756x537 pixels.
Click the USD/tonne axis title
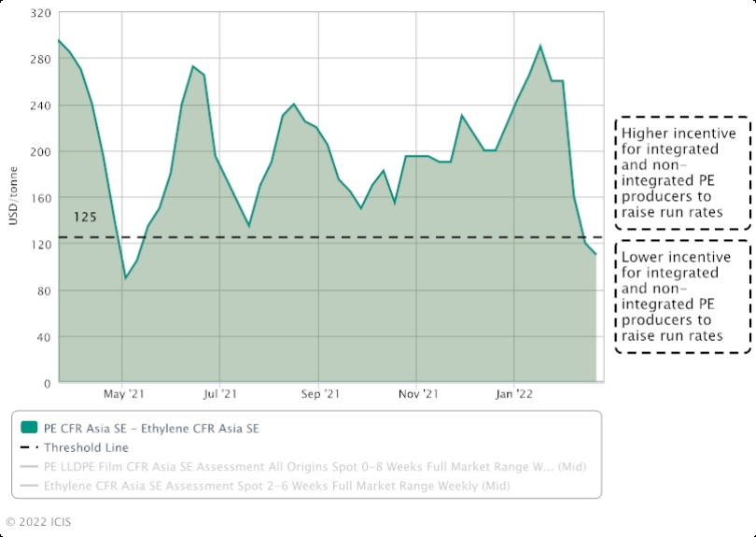13,196
